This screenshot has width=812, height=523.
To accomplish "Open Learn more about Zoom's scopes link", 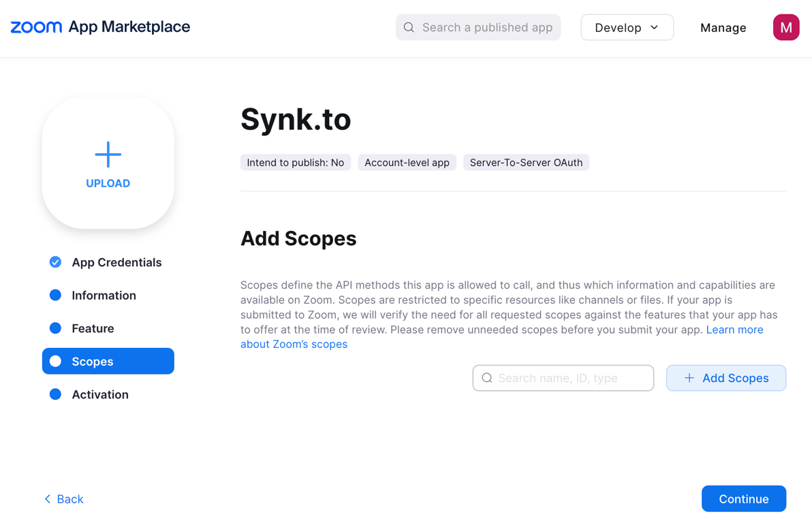I will [x=734, y=330].
